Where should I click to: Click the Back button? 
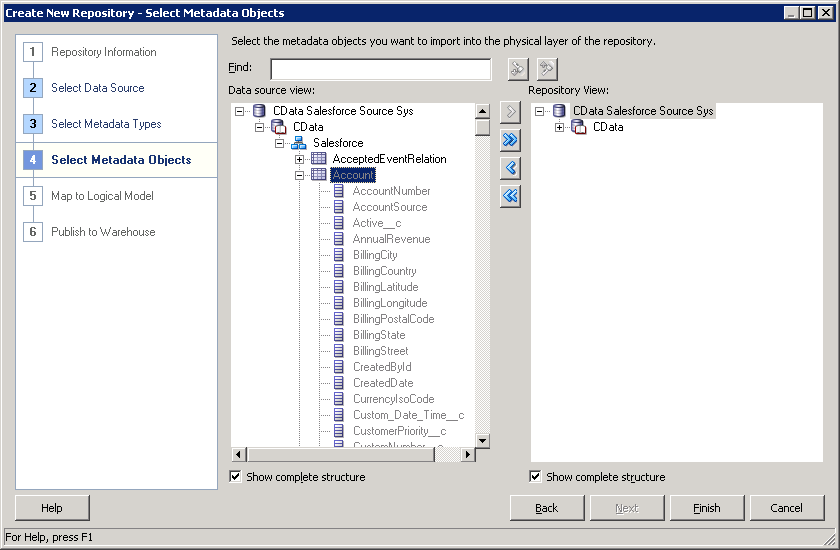click(546, 508)
